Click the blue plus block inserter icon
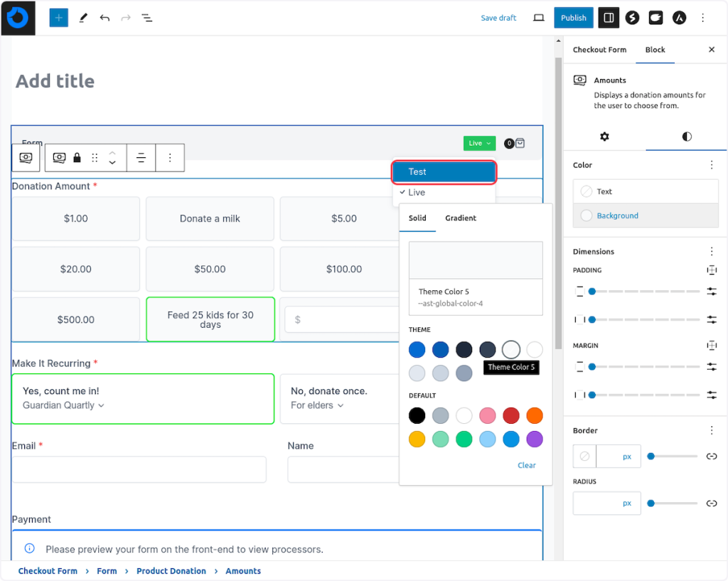Image resolution: width=728 pixels, height=581 pixels. click(x=58, y=18)
